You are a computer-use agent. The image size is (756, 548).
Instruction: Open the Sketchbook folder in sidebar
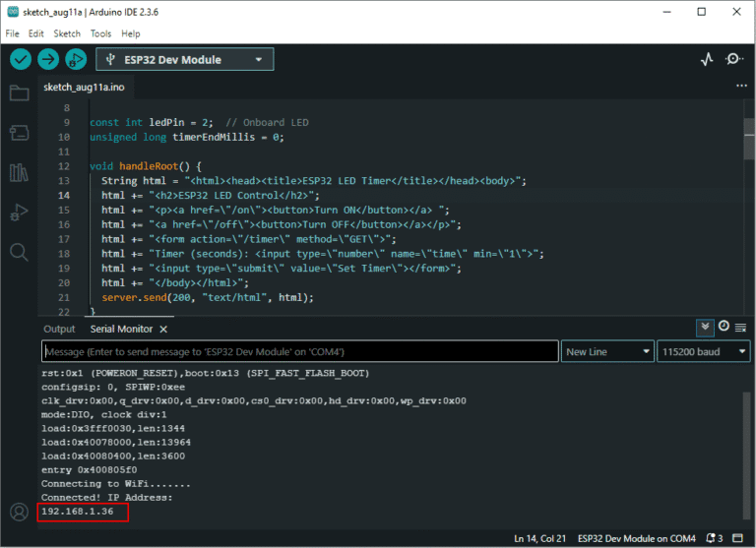click(20, 92)
